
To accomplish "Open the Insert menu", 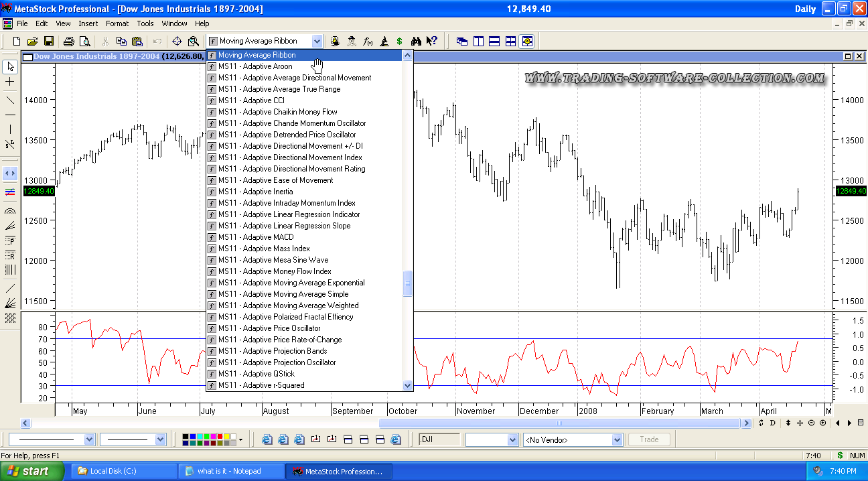I will [x=88, y=23].
